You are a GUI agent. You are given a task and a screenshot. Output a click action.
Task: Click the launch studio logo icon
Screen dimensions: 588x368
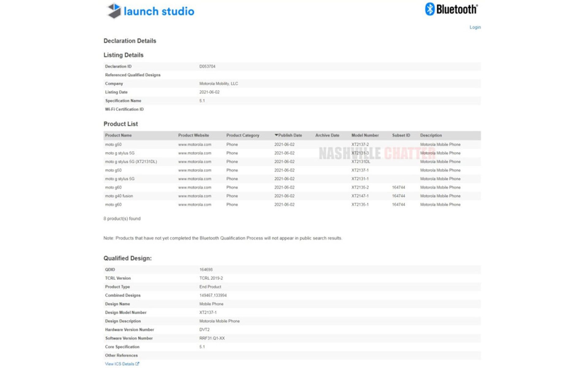pyautogui.click(x=114, y=11)
